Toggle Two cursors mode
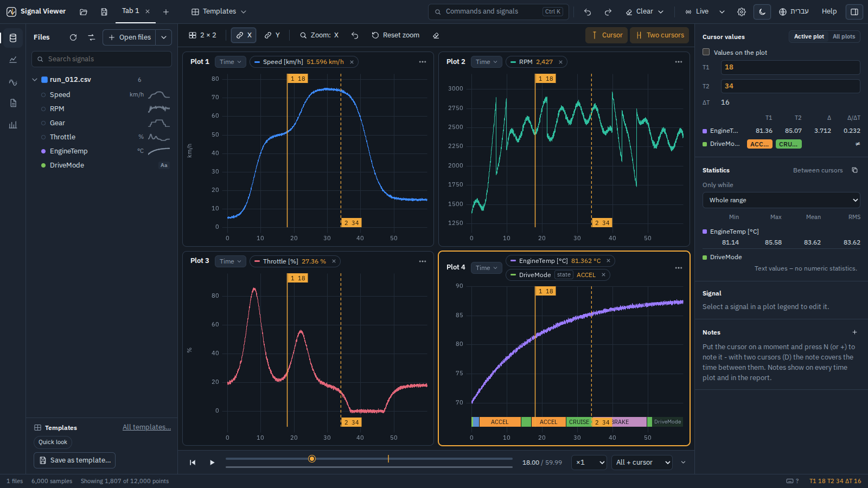Viewport: 868px width, 488px height. 659,35
